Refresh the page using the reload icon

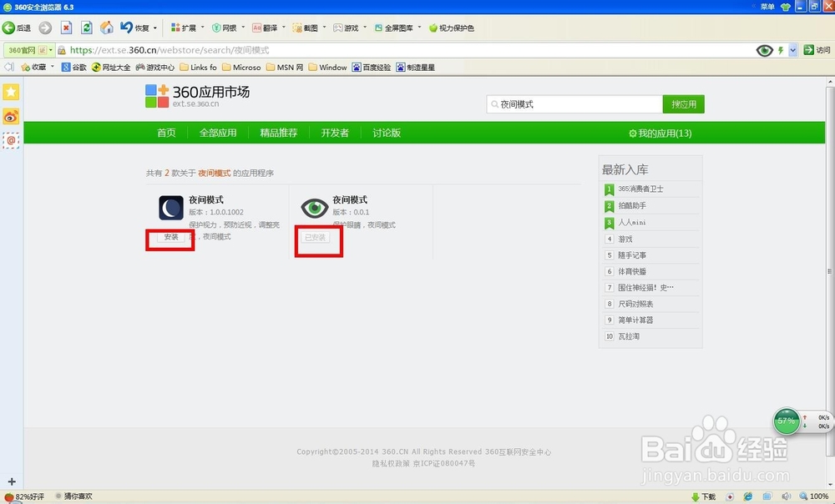[86, 28]
